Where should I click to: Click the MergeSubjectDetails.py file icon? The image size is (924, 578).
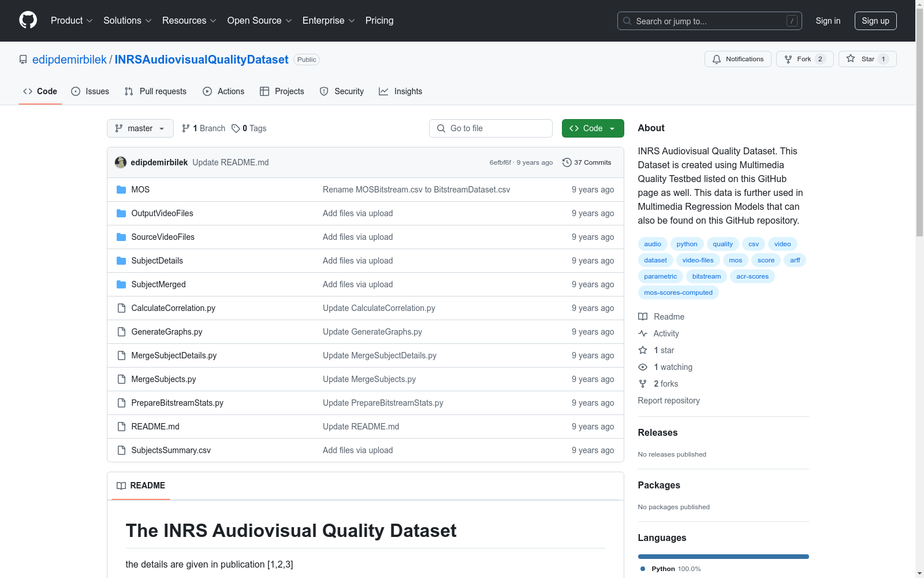point(121,355)
